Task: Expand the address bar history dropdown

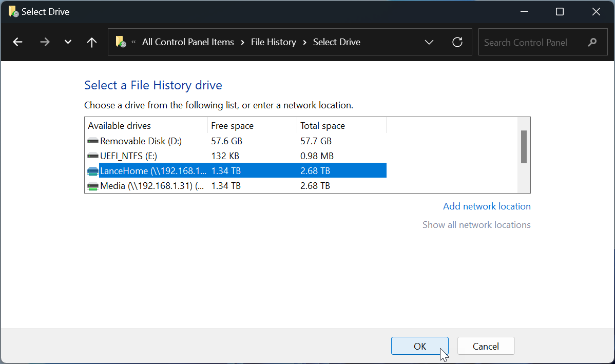Action: pos(429,42)
